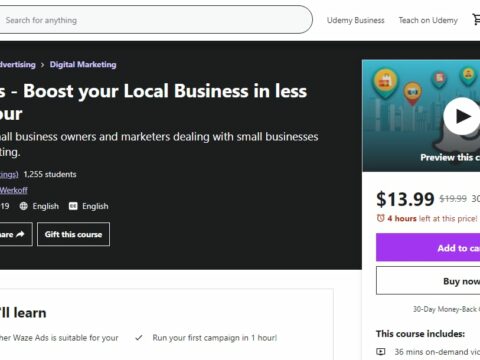Click the globe language icon
The image size is (480, 360).
pyautogui.click(x=23, y=206)
